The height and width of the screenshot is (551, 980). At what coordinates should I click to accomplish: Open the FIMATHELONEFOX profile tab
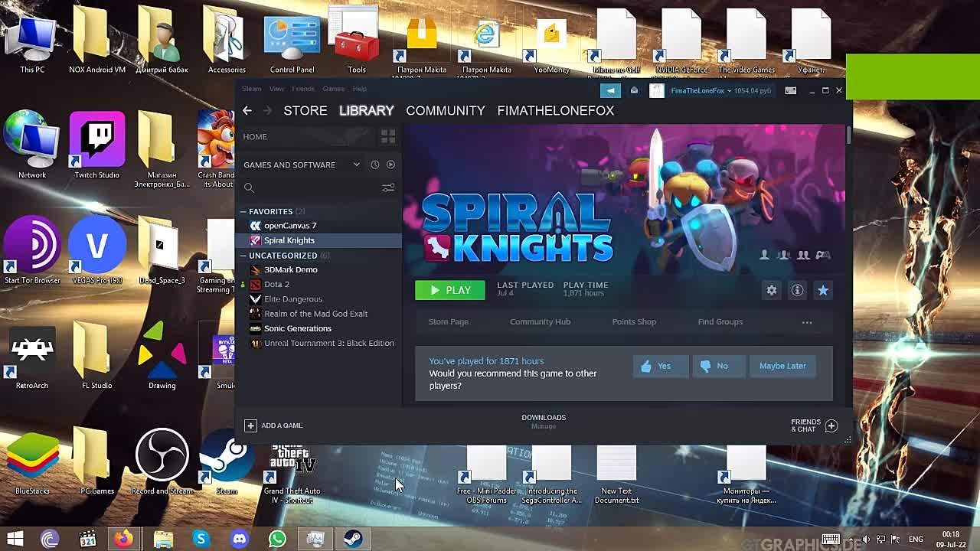[x=556, y=110]
